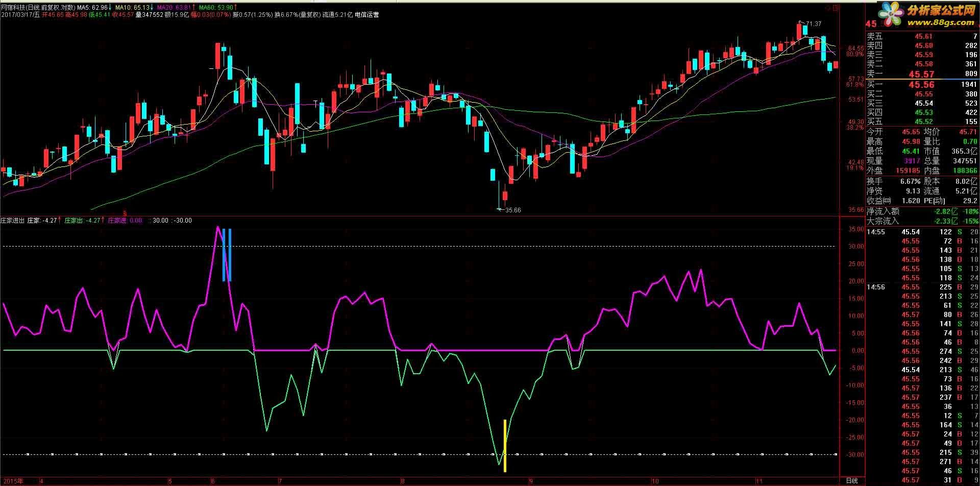
Task: Click the magenta 庄家进 0.00 label
Action: [125, 221]
